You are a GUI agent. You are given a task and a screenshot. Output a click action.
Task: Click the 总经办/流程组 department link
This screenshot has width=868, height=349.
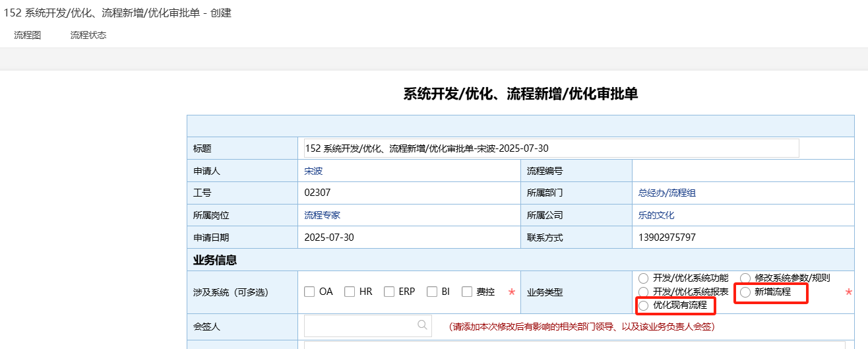(x=667, y=193)
